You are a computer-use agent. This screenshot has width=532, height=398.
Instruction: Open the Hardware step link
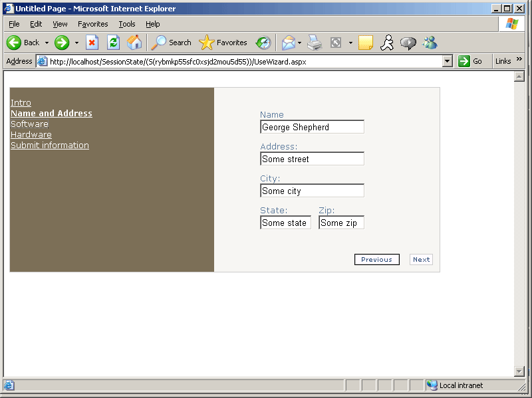(x=31, y=135)
